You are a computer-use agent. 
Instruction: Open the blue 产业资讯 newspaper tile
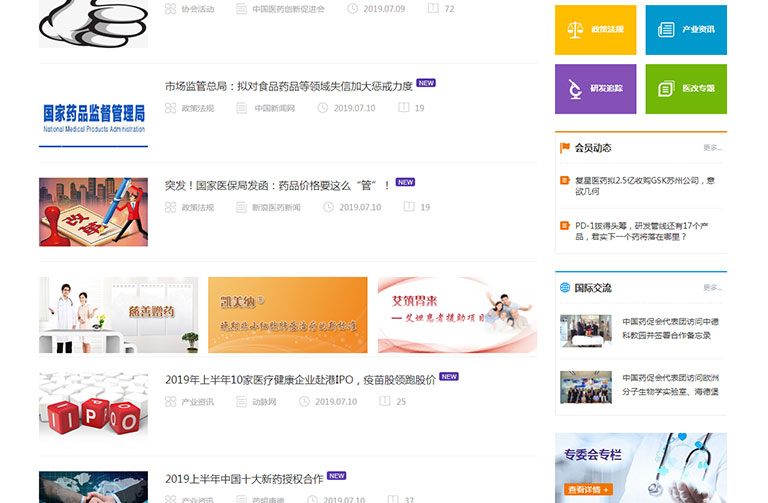tap(685, 30)
